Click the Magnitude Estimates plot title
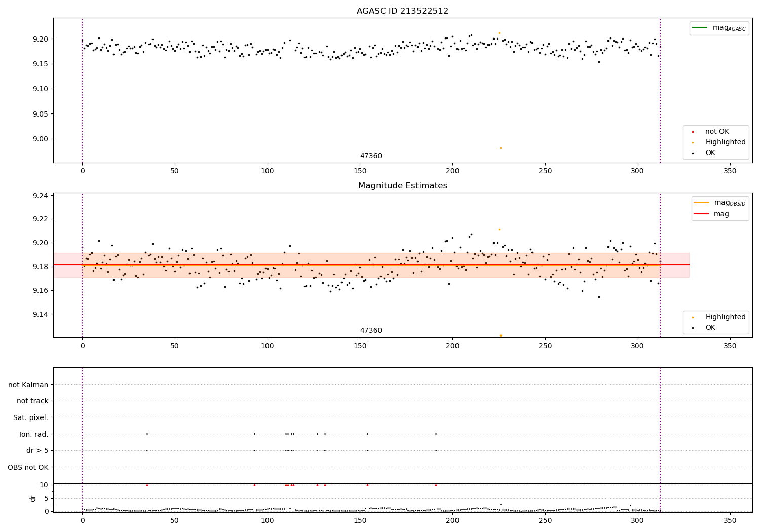 tap(402, 186)
